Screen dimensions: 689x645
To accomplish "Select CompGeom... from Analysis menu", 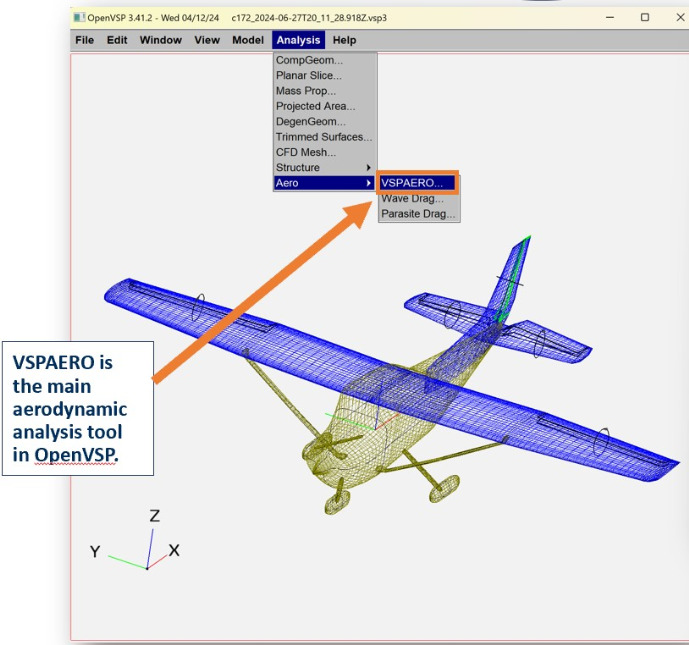I will (309, 60).
